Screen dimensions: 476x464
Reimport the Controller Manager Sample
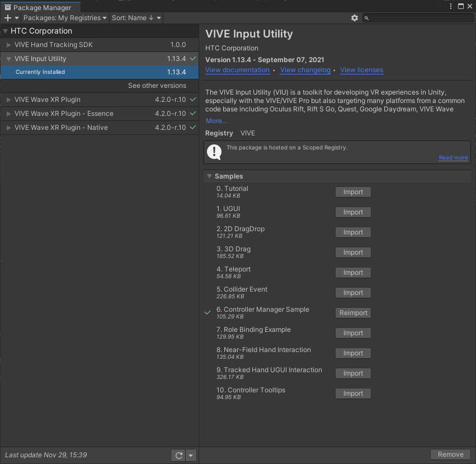[x=353, y=313]
